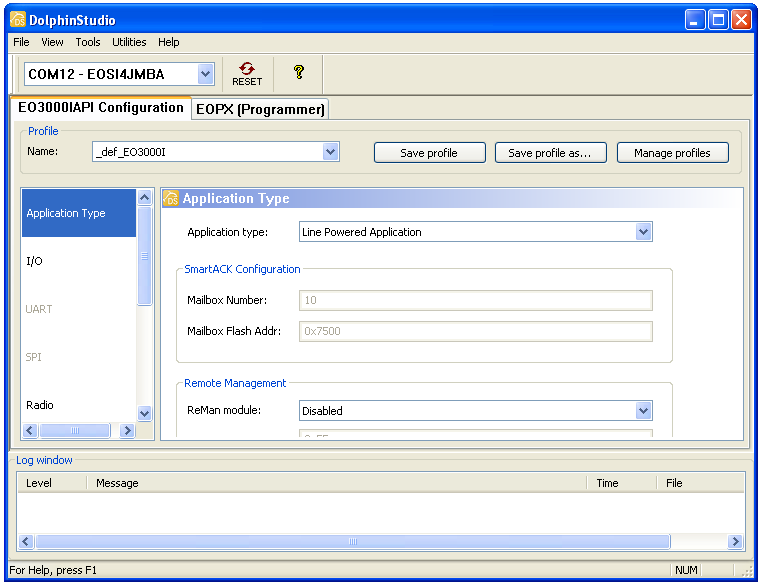The height and width of the screenshot is (585, 762).
Task: Click the Manage profiles button
Action: click(x=673, y=153)
